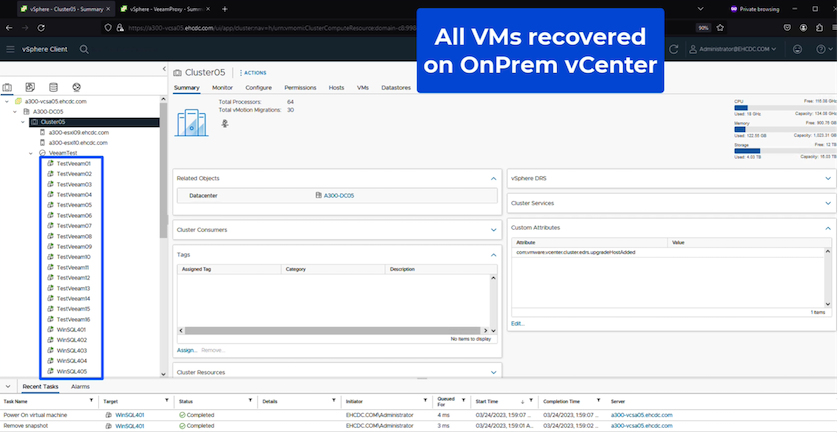The height and width of the screenshot is (434, 840).
Task: Expand the vSphere DRS panel
Action: pos(828,178)
